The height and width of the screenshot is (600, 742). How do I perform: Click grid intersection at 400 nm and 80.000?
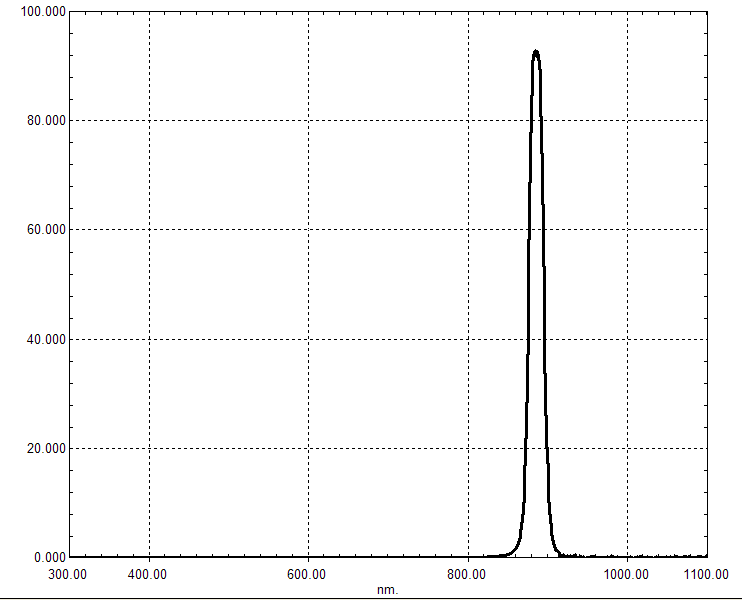point(150,120)
